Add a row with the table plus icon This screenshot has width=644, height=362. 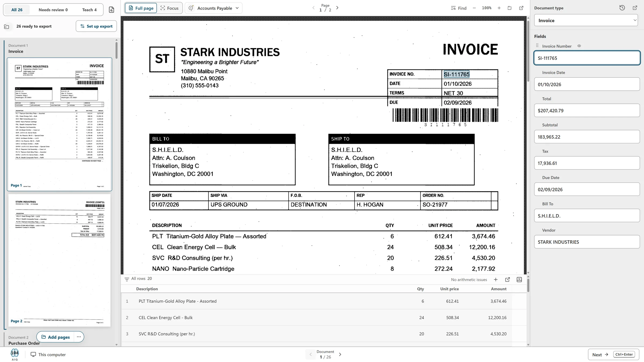tap(496, 280)
